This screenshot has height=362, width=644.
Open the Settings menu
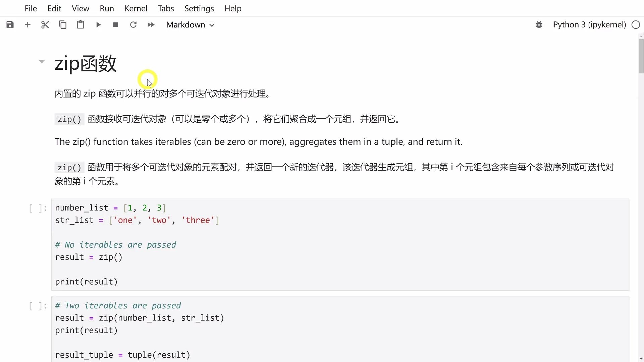[x=199, y=8]
